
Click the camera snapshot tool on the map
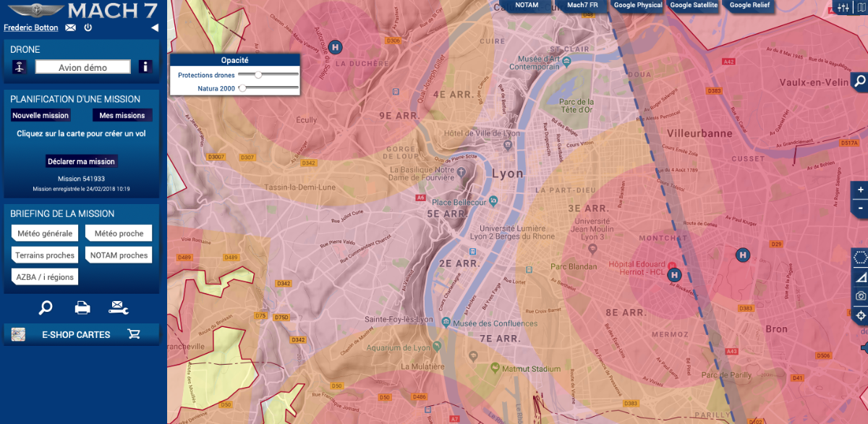(x=860, y=296)
